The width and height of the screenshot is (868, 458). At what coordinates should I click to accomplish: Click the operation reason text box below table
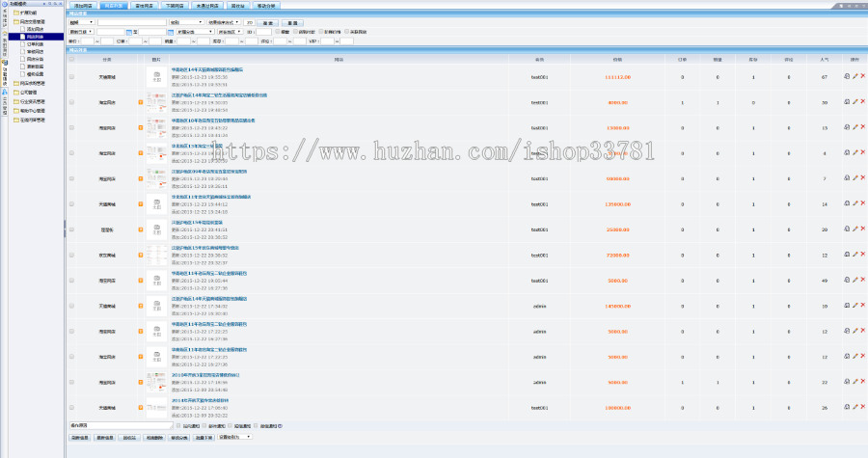click(121, 426)
